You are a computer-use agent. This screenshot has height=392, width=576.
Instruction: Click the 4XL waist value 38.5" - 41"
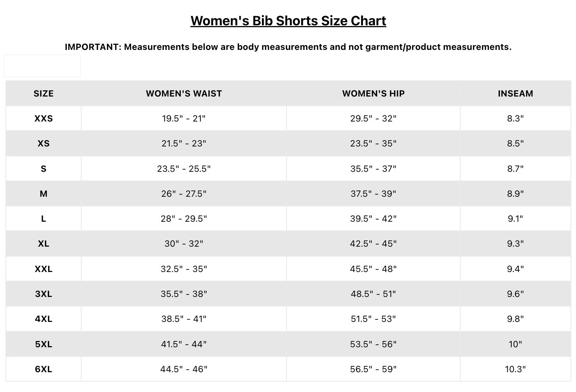coord(184,319)
